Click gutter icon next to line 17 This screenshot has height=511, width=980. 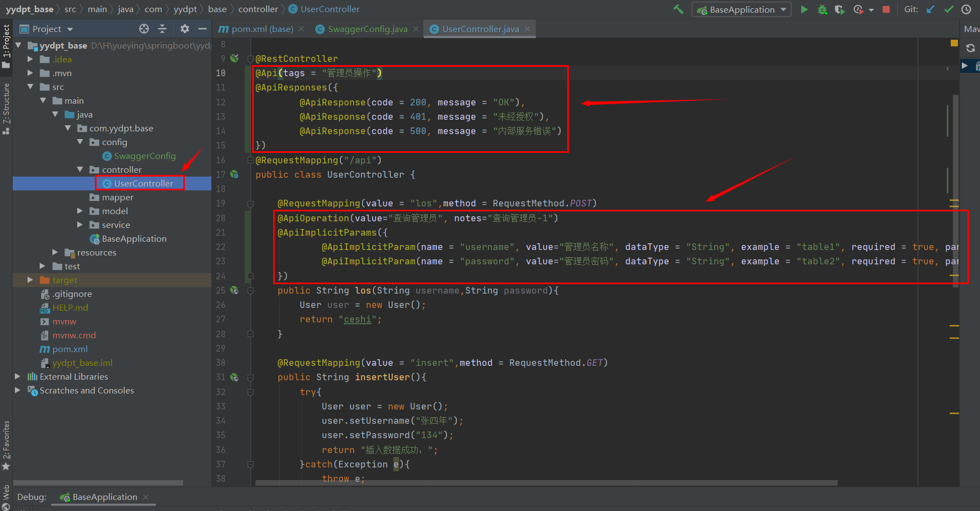click(x=235, y=174)
